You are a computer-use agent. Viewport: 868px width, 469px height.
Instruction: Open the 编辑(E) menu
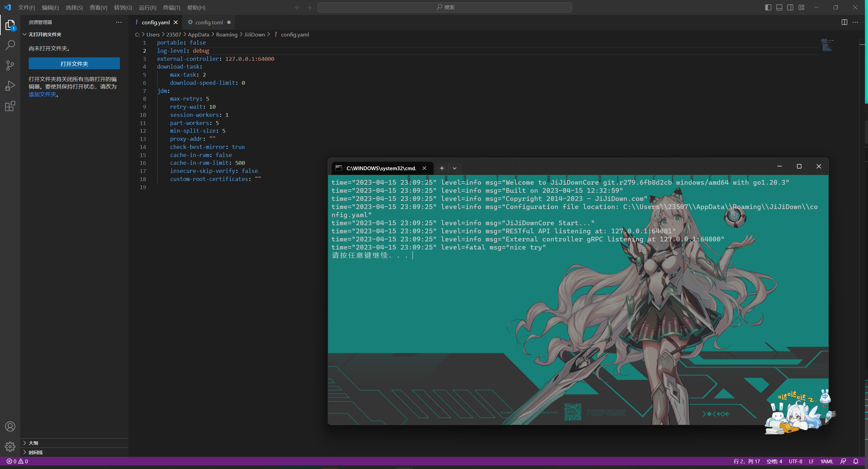pos(50,7)
